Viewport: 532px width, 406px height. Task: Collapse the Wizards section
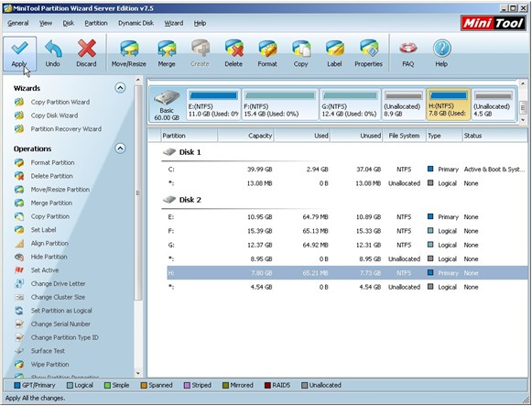[x=120, y=88]
